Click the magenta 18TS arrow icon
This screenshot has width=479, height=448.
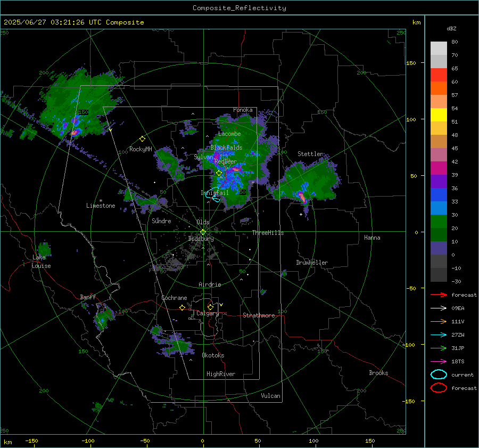point(439,362)
